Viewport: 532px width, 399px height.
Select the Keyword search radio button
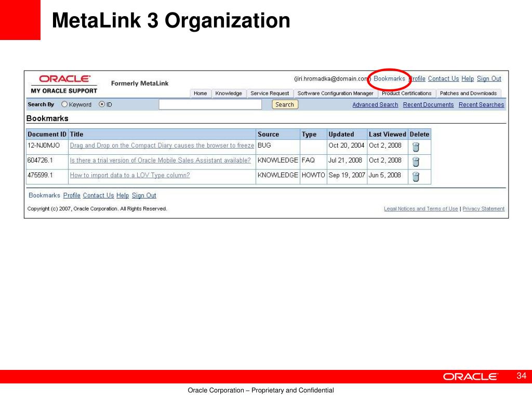pos(64,104)
